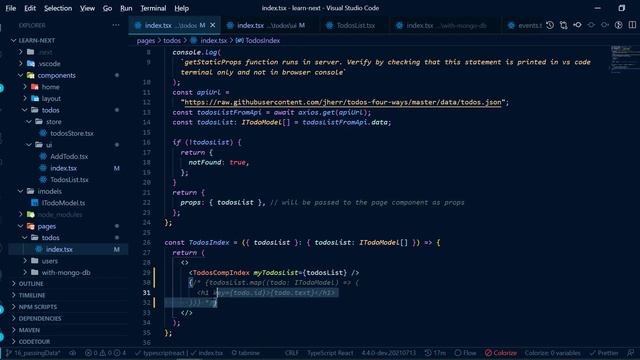Open the View menu

coord(87,8)
